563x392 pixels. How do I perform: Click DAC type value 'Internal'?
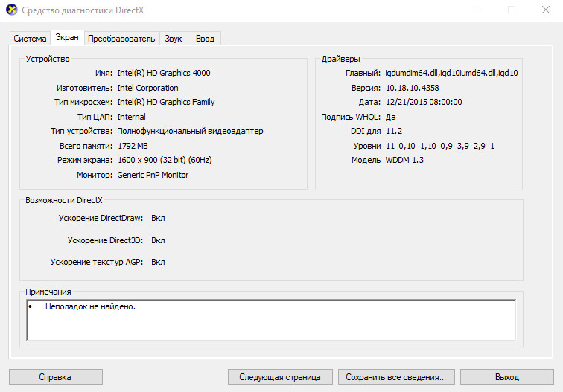[x=131, y=117]
